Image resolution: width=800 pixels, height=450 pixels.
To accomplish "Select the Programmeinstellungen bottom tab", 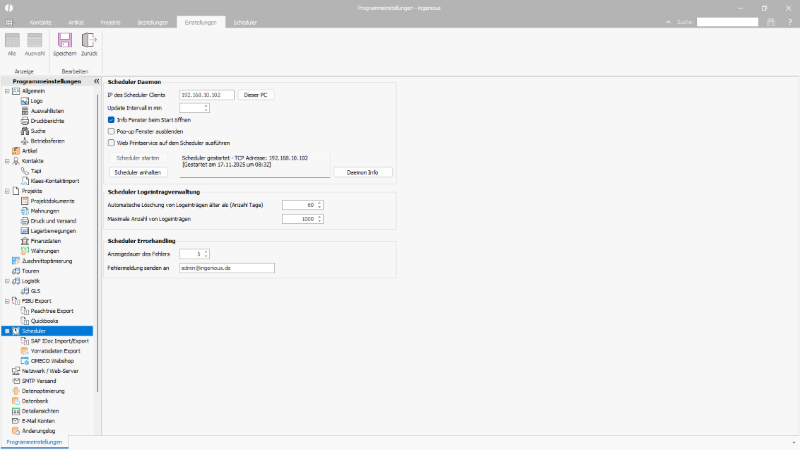I will 34,442.
